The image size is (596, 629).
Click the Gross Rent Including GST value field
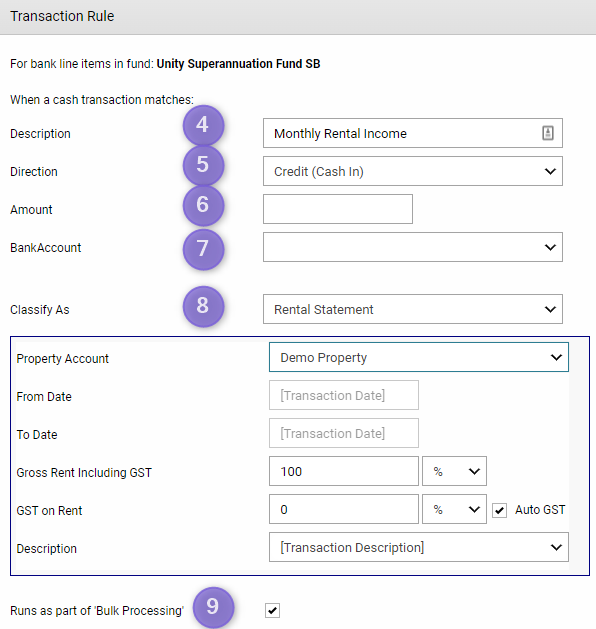344,471
